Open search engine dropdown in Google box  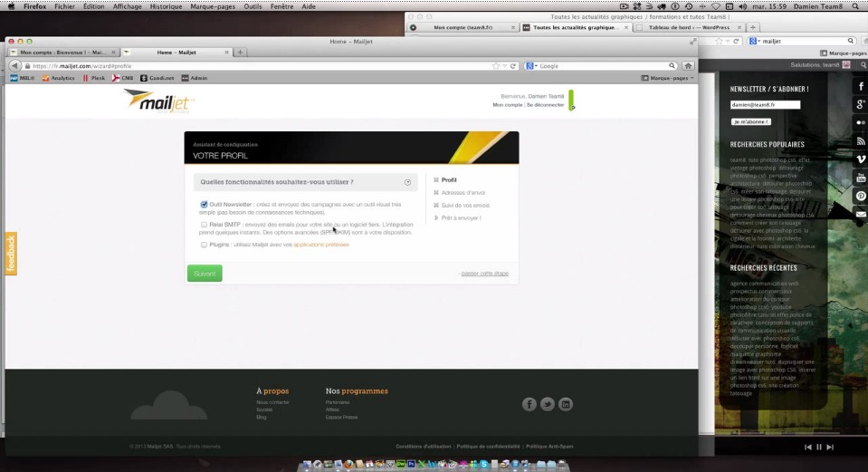(x=531, y=66)
